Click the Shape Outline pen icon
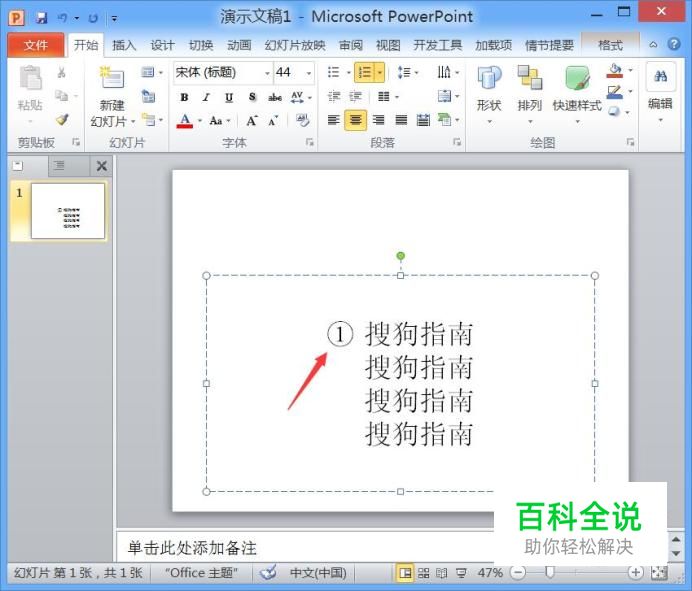This screenshot has width=692, height=591. click(x=615, y=92)
